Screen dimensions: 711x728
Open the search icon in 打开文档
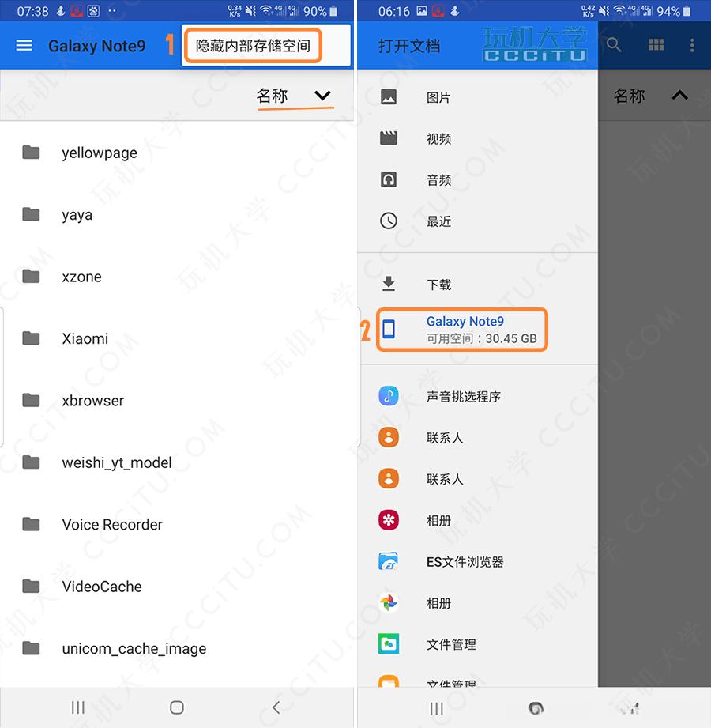pos(614,45)
